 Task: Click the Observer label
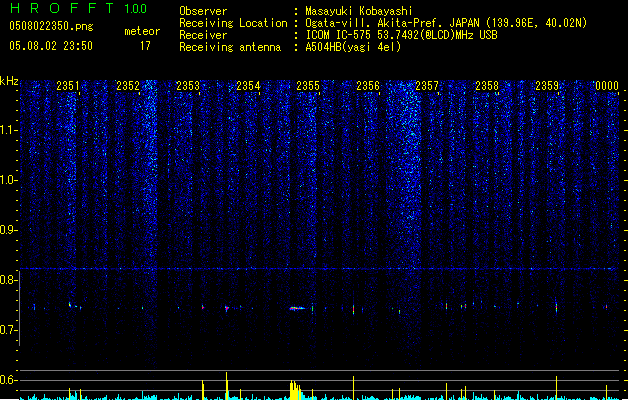203,11
